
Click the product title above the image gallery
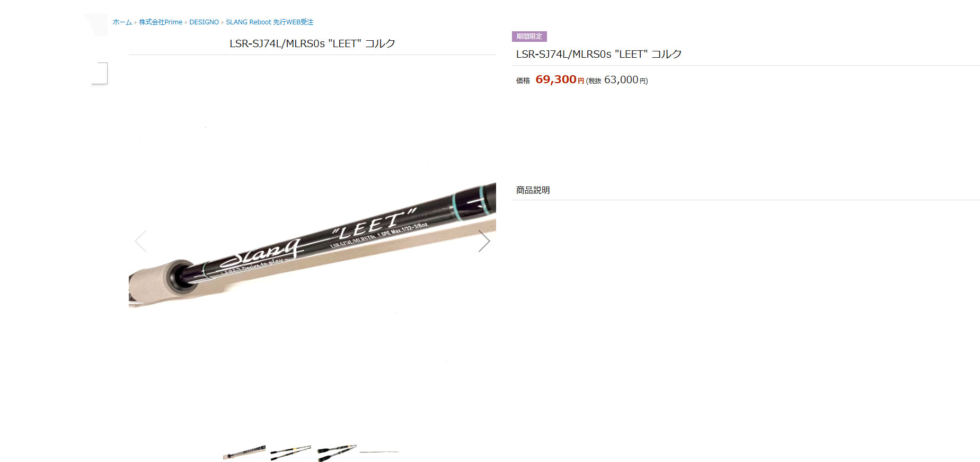pyautogui.click(x=312, y=43)
